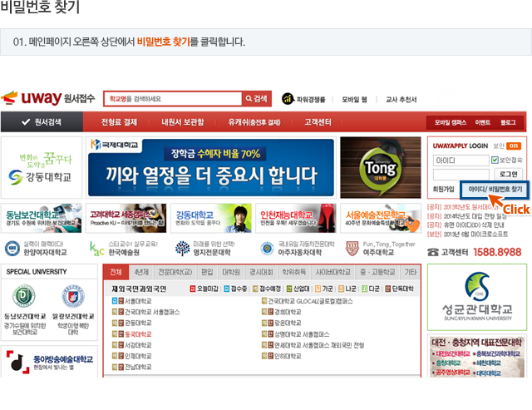
Task: Open the 고객센터 menu in red bar
Action: (x=318, y=122)
